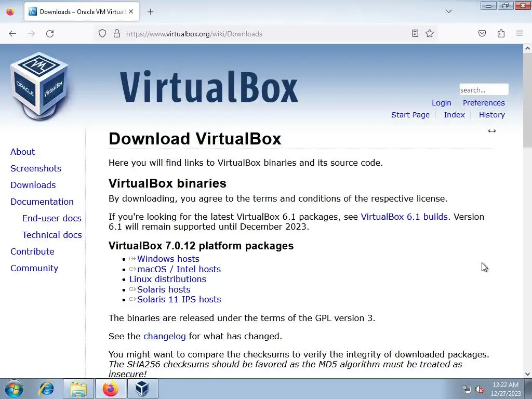Open Community in the sidebar

click(x=34, y=268)
